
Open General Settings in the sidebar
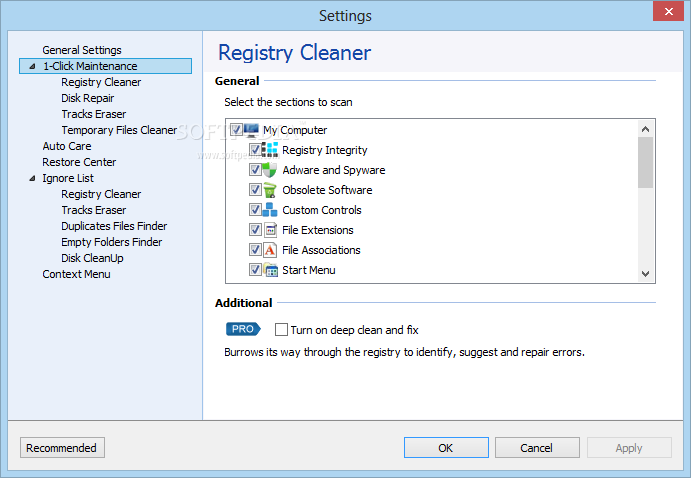coord(82,50)
